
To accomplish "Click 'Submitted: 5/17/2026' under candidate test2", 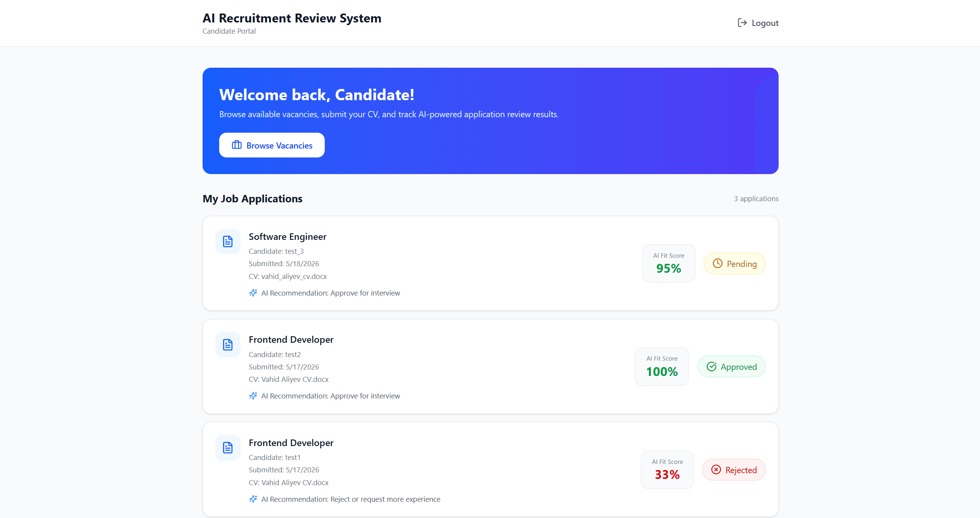I will tap(284, 367).
